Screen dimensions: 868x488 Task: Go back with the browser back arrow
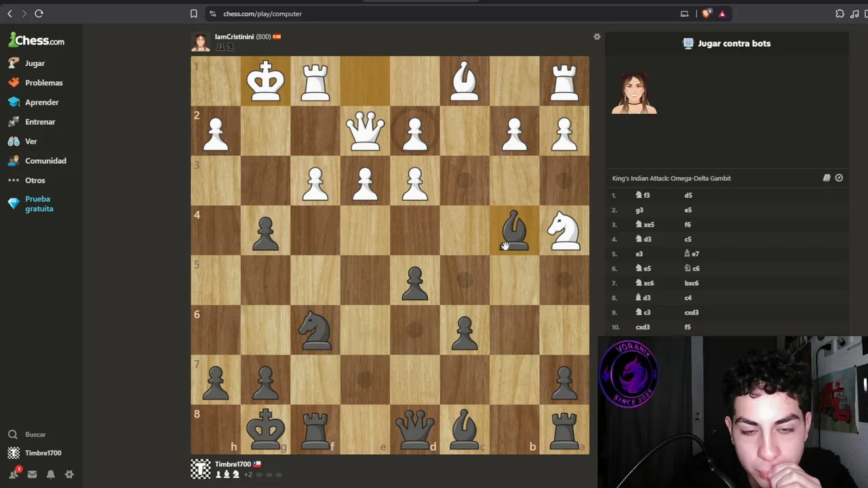pos(9,14)
